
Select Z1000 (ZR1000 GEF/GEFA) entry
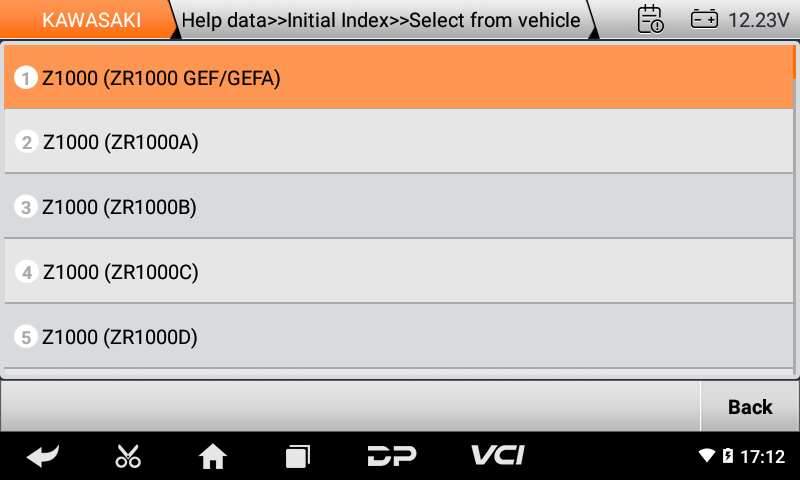click(398, 77)
